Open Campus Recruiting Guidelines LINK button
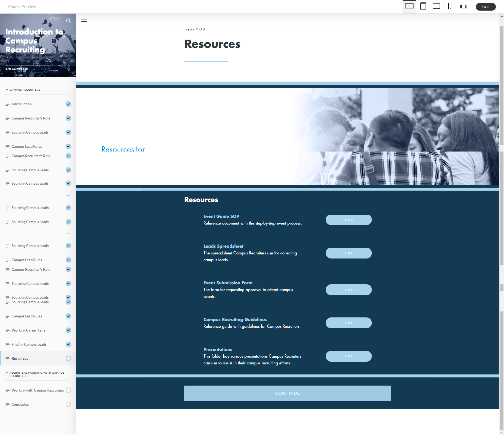 coord(349,323)
